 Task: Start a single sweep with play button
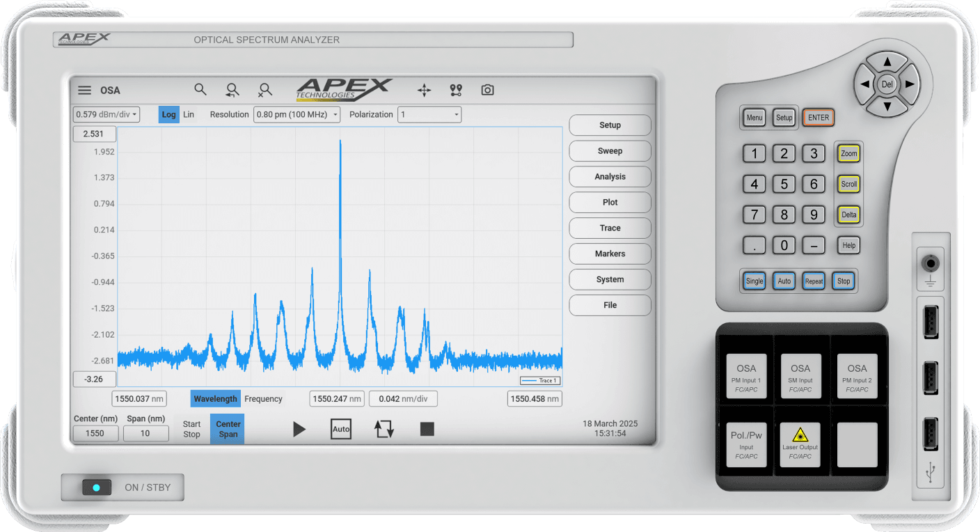tap(299, 429)
